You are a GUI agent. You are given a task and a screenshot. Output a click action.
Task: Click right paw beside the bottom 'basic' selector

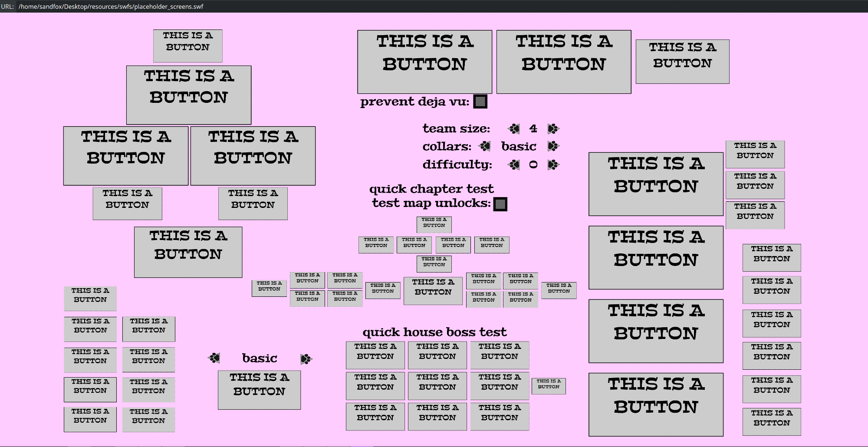tap(306, 359)
